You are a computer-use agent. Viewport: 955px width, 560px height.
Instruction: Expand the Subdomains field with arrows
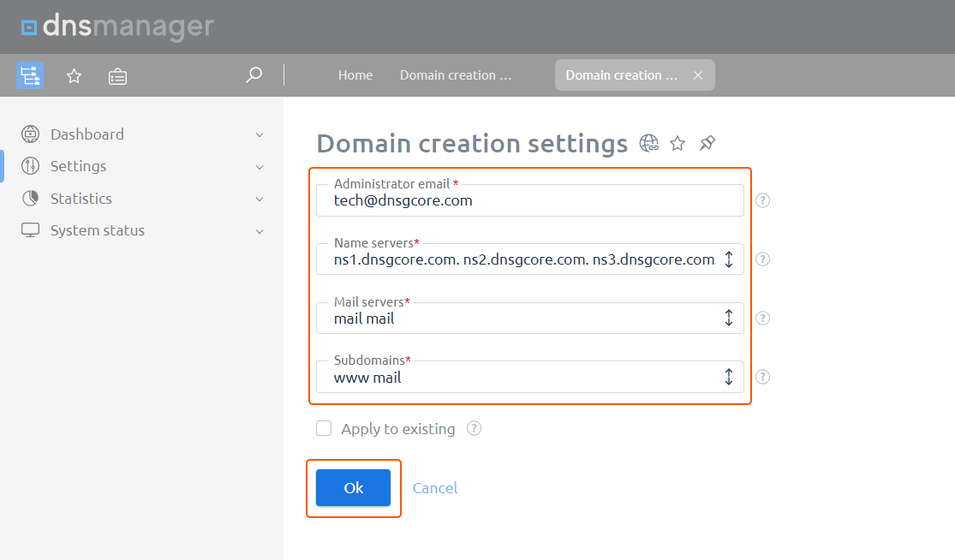728,377
